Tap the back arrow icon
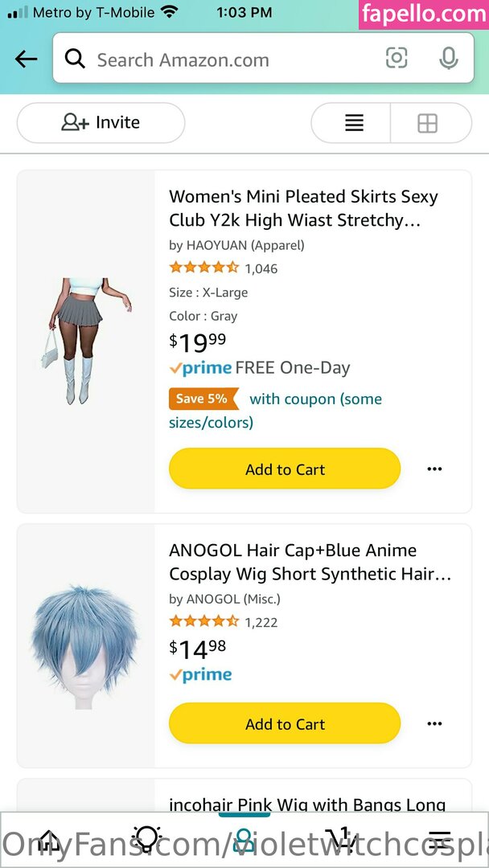This screenshot has height=868, width=489. pyautogui.click(x=26, y=59)
